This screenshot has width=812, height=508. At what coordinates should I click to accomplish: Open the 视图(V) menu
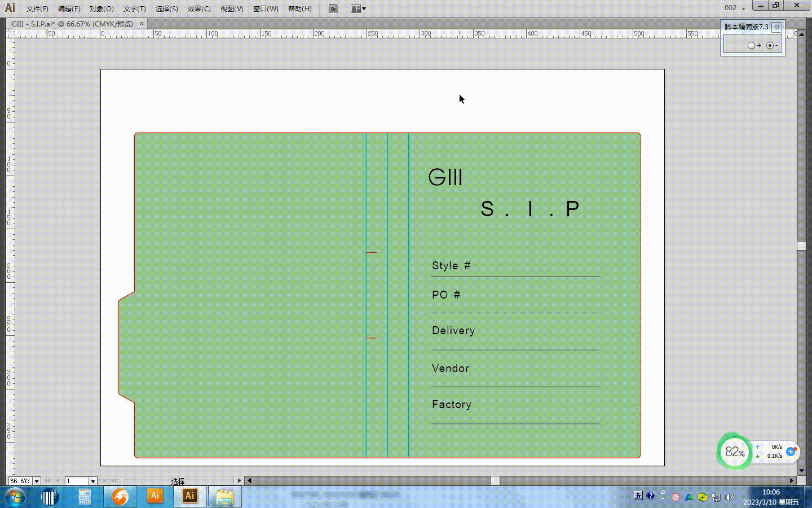pyautogui.click(x=232, y=8)
